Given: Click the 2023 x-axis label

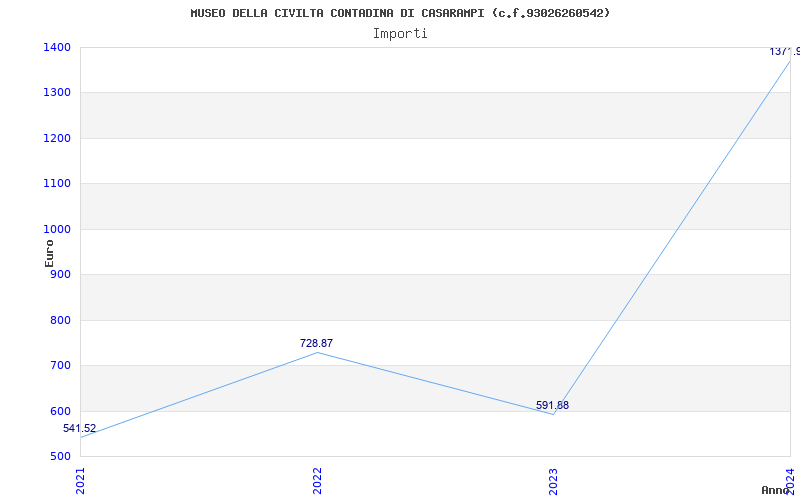Looking at the screenshot, I should tap(554, 481).
